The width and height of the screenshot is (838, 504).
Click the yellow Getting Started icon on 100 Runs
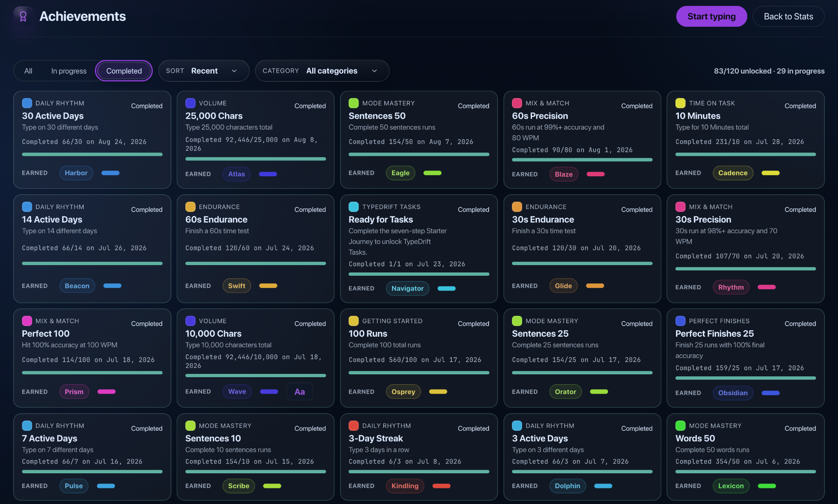pyautogui.click(x=354, y=321)
